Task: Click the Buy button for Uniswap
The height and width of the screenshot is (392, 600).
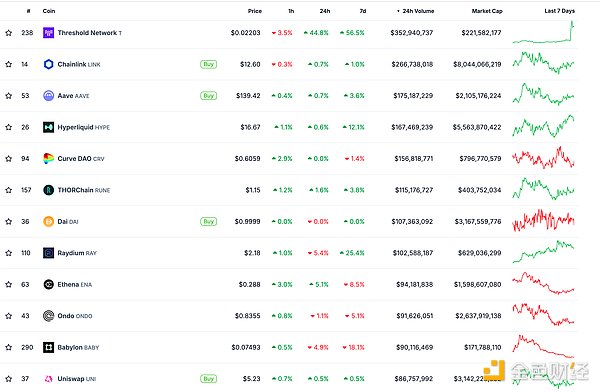Action: pyautogui.click(x=209, y=379)
